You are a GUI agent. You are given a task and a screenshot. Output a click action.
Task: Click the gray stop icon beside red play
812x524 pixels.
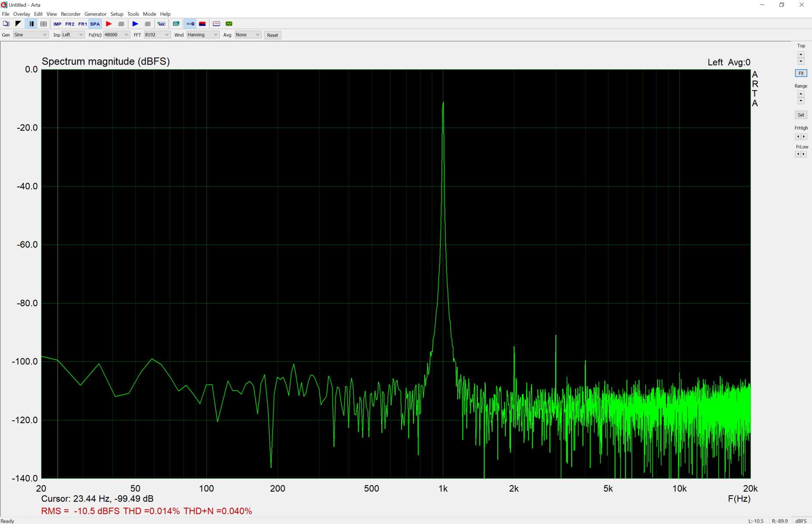(x=121, y=24)
